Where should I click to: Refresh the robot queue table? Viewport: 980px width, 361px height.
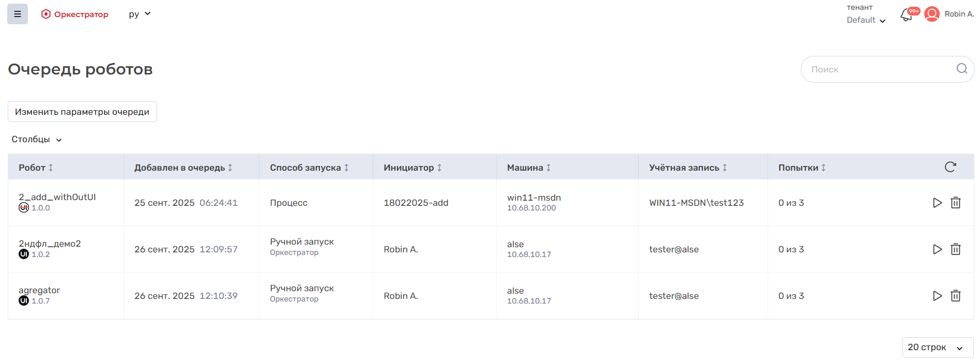pos(950,167)
